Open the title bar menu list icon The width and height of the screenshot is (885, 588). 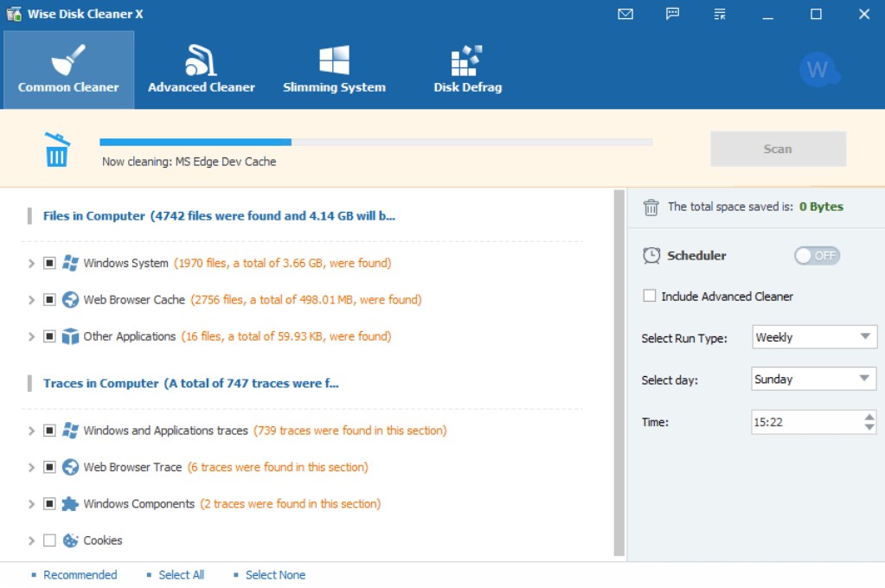click(x=720, y=14)
